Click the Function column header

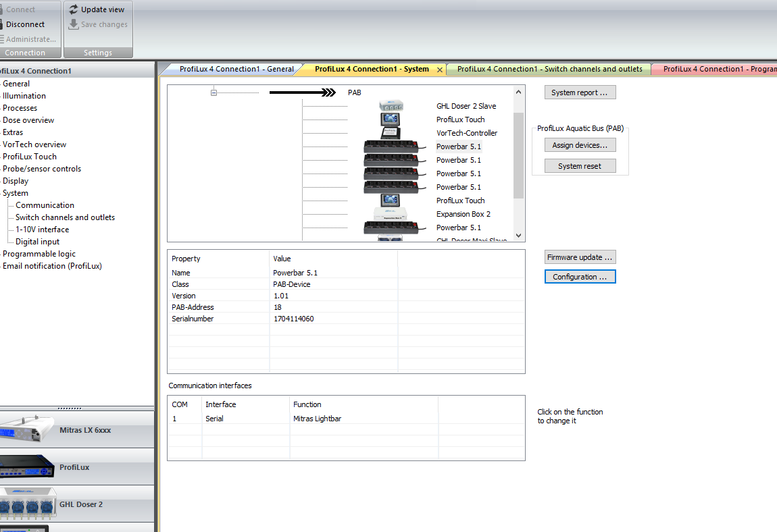(x=307, y=404)
